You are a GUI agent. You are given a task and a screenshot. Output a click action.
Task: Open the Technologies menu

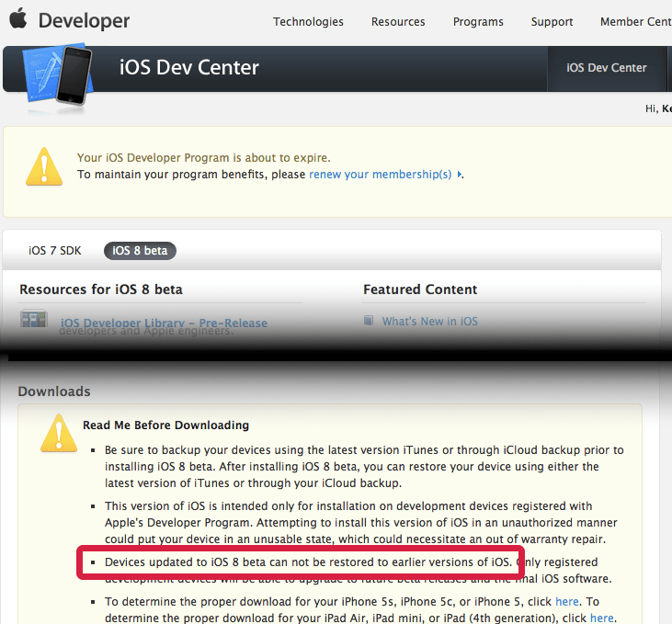308,22
